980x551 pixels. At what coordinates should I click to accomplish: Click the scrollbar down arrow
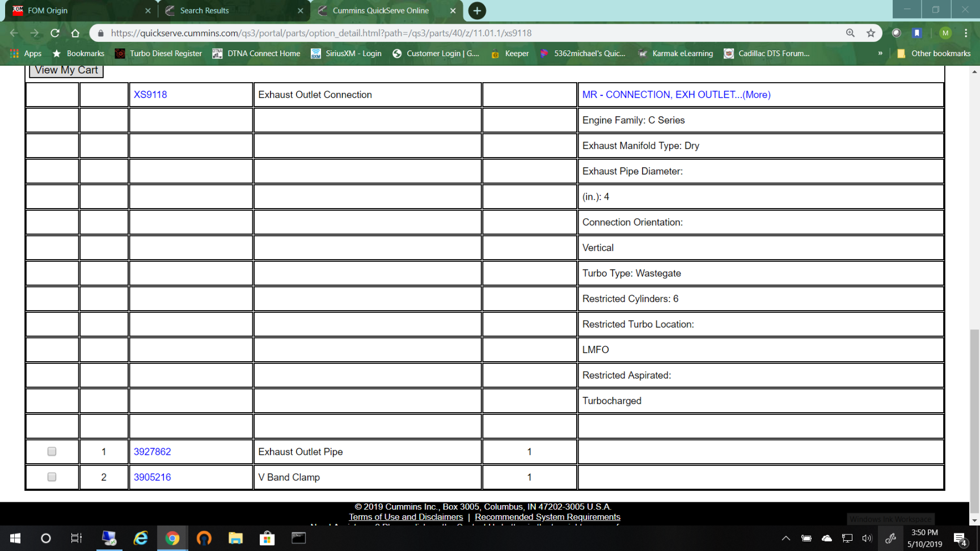point(974,520)
